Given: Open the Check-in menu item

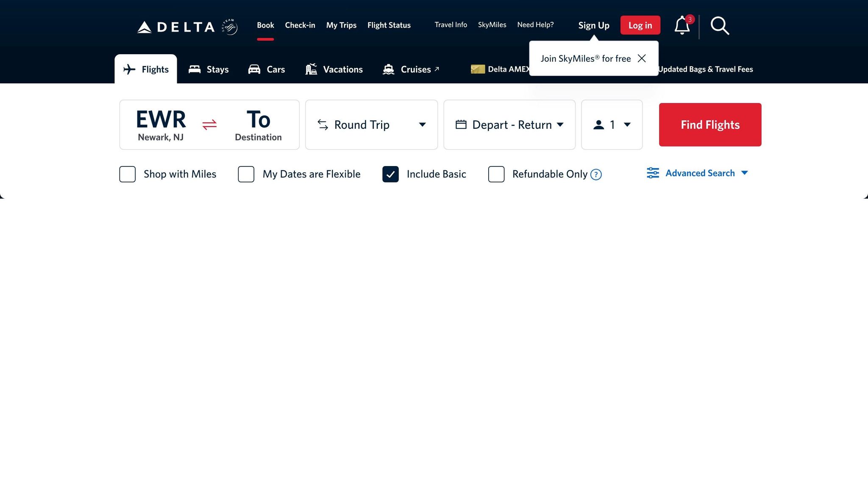Looking at the screenshot, I should pyautogui.click(x=300, y=25).
